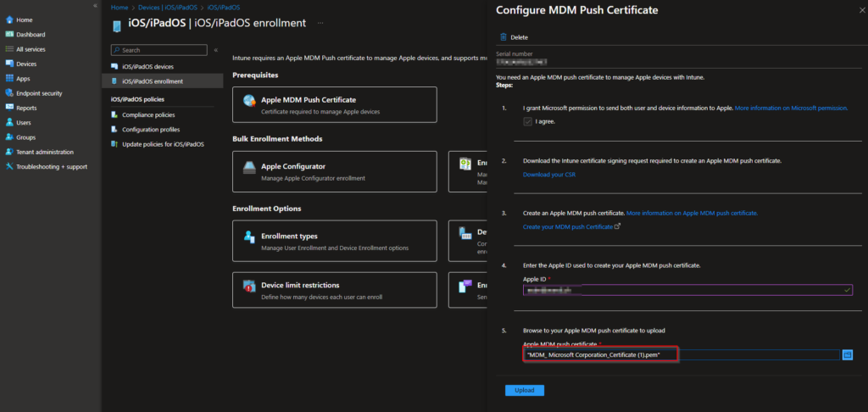Collapse the iOS/iPadOS resource menu chevron
Image resolution: width=868 pixels, height=412 pixels.
(216, 50)
